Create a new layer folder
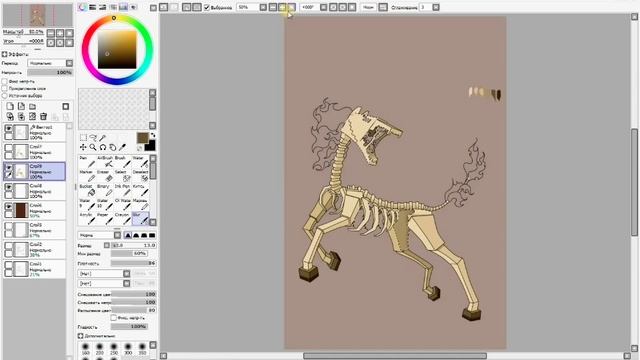This screenshot has height=360, width=640. tap(32, 107)
